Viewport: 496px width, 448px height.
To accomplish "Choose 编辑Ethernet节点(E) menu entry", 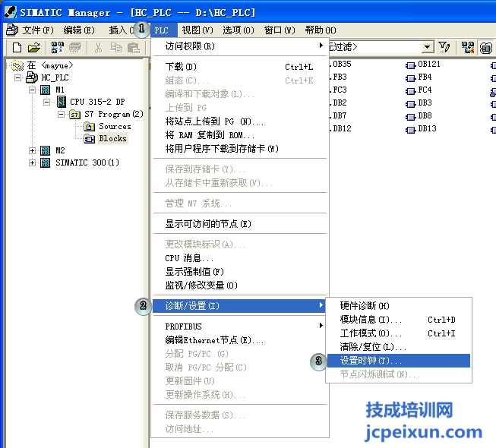I will (240, 340).
